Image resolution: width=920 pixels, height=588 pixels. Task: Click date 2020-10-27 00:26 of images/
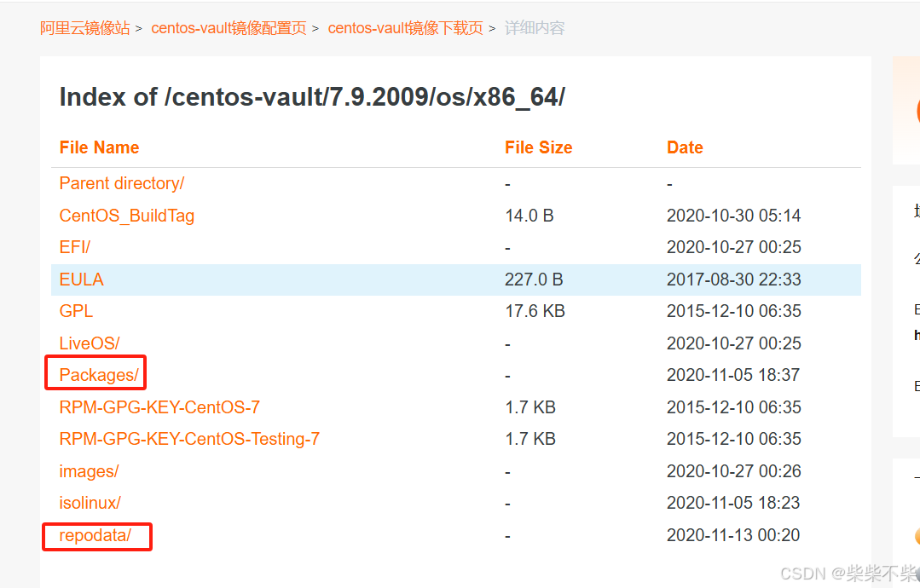click(x=733, y=471)
